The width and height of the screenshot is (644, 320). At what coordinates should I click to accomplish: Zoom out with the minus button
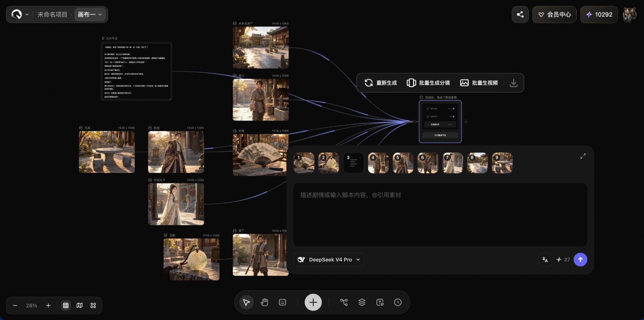point(15,306)
